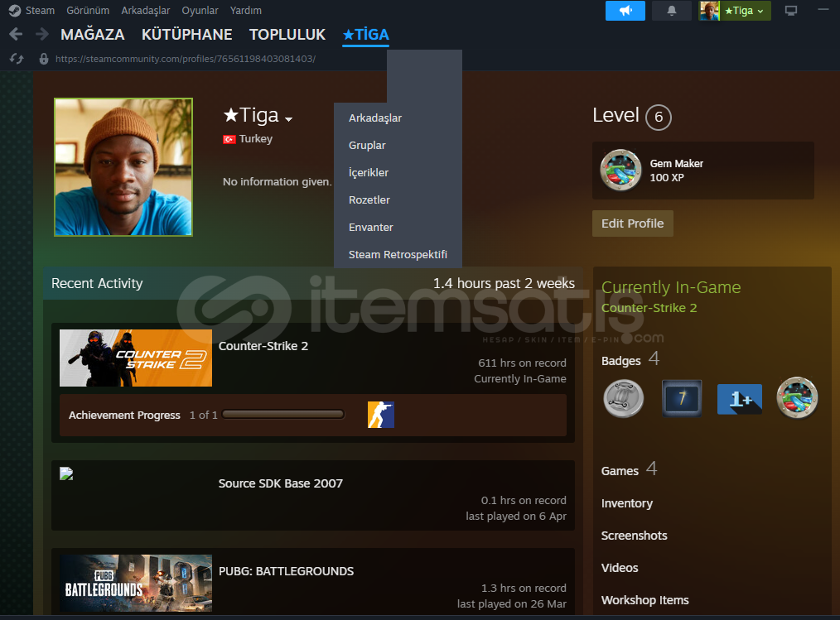
Task: Open the blue 1+ game collector badge
Action: click(740, 399)
